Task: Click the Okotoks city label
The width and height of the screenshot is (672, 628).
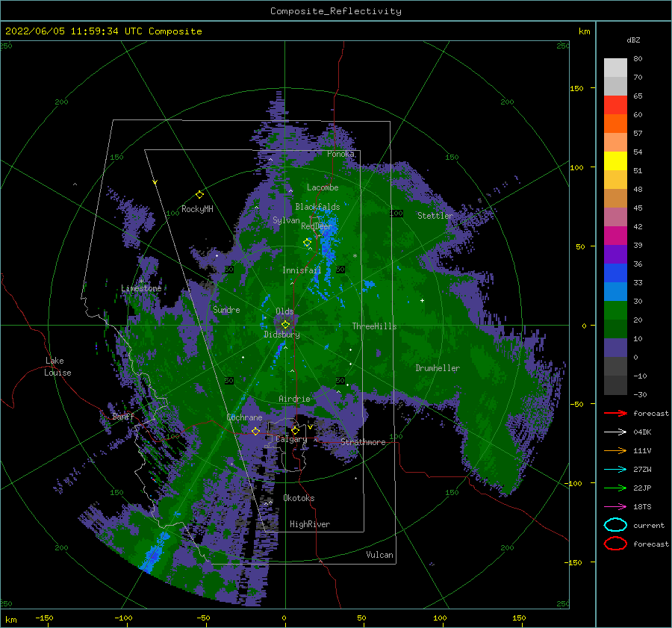Action: coord(299,498)
